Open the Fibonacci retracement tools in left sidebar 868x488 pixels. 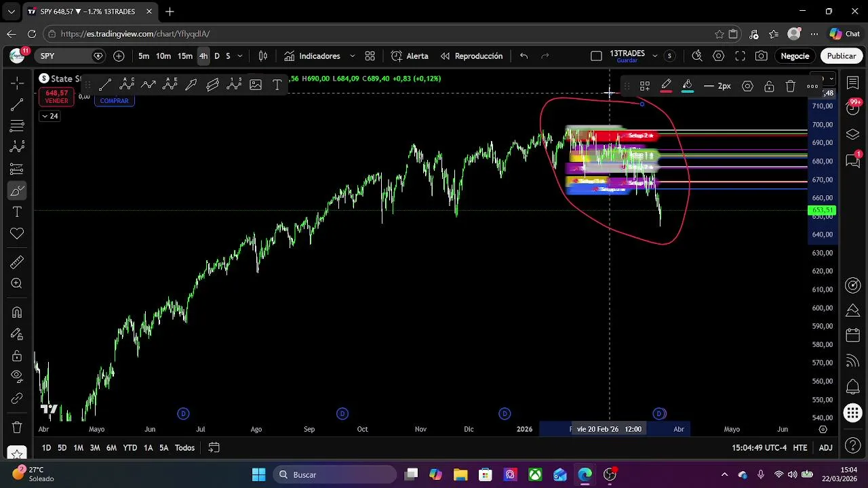[17, 126]
